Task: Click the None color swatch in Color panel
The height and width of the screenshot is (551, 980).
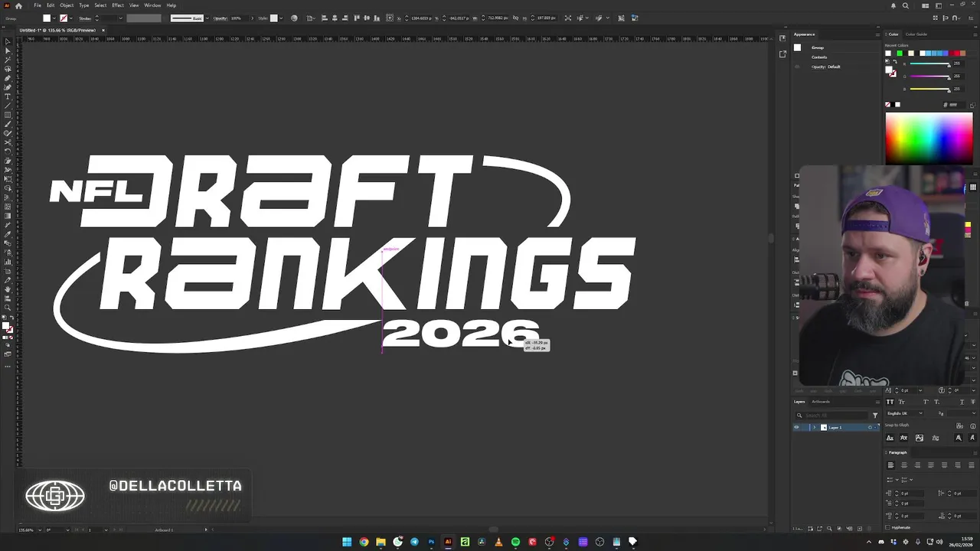Action: [x=887, y=105]
